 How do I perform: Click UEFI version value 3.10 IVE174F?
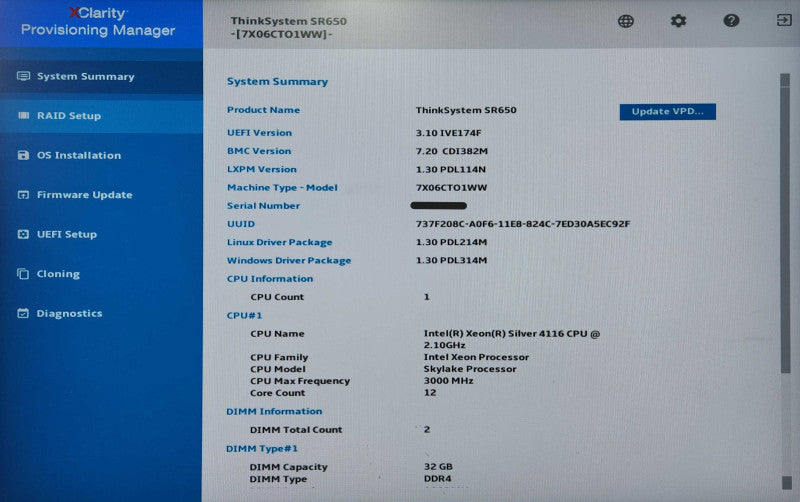point(448,133)
